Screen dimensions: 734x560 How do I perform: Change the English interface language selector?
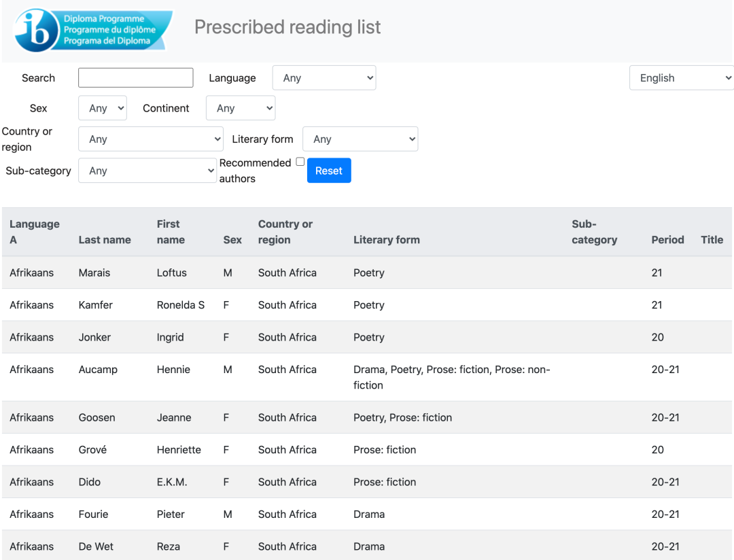click(681, 78)
